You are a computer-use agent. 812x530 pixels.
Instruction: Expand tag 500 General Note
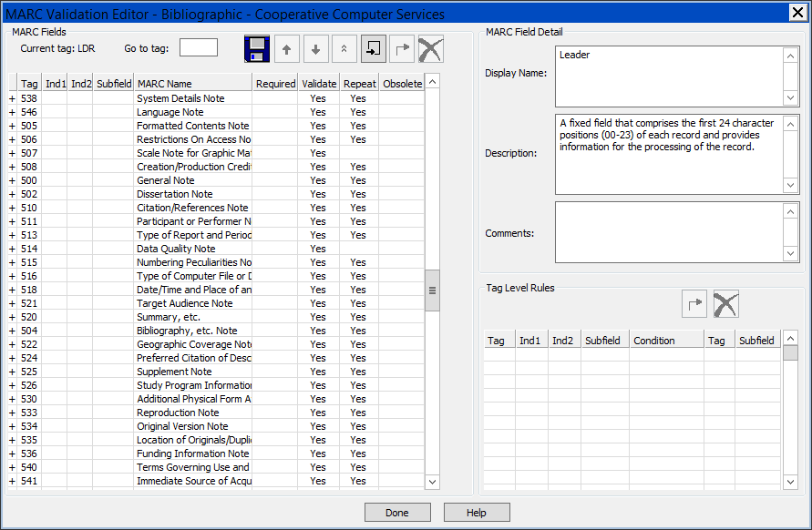(x=12, y=180)
